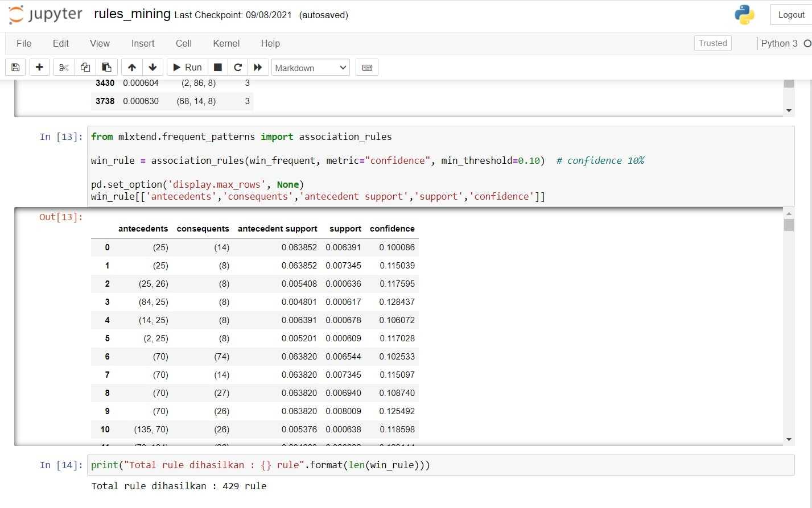812x508 pixels.
Task: Rename notebook by clicking rules_mining title
Action: (x=132, y=14)
